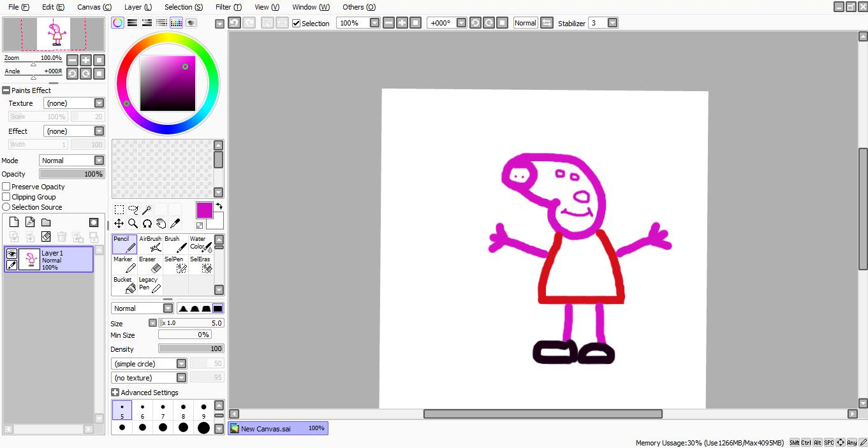Click the magenta foreground color swatch

tap(204, 210)
